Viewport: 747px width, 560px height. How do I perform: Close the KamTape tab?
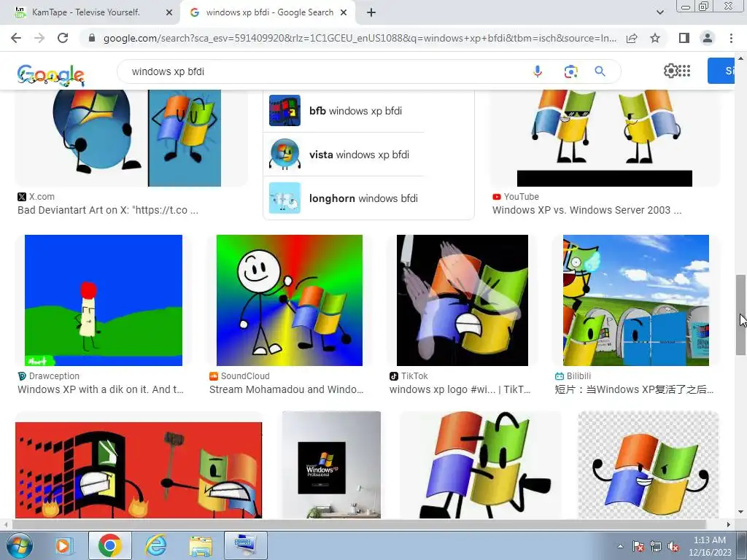(x=169, y=12)
